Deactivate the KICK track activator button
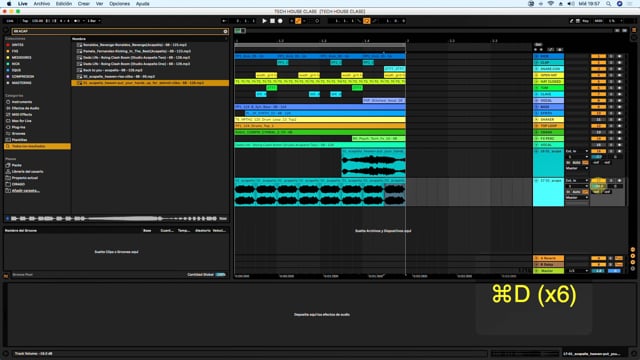This screenshot has height=360, width=640. tap(598, 56)
